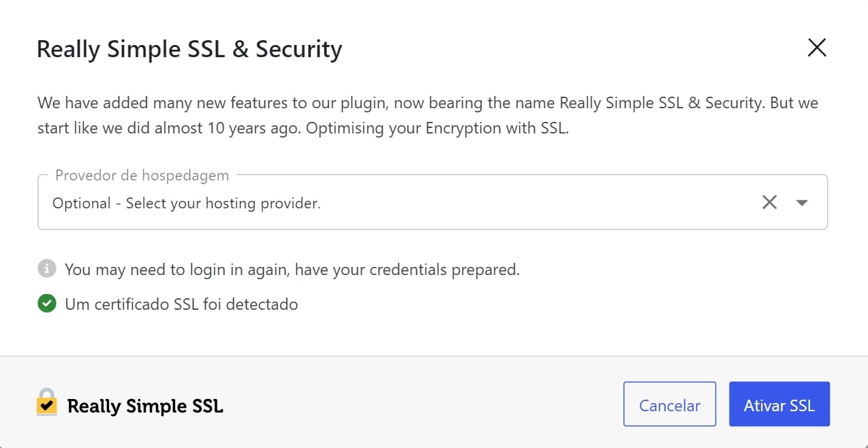Click the 'Provedor de hospedagem' label
The width and height of the screenshot is (868, 448).
142,175
